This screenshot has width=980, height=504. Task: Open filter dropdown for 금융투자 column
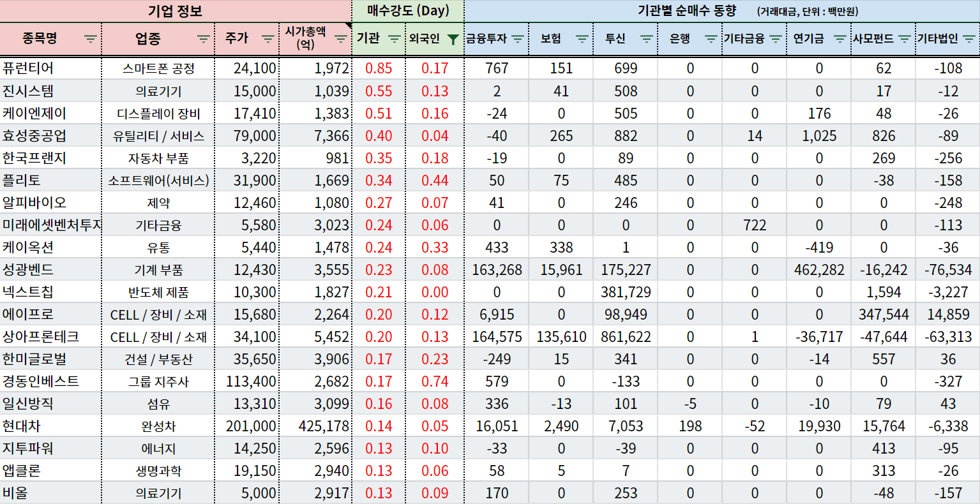[x=517, y=39]
